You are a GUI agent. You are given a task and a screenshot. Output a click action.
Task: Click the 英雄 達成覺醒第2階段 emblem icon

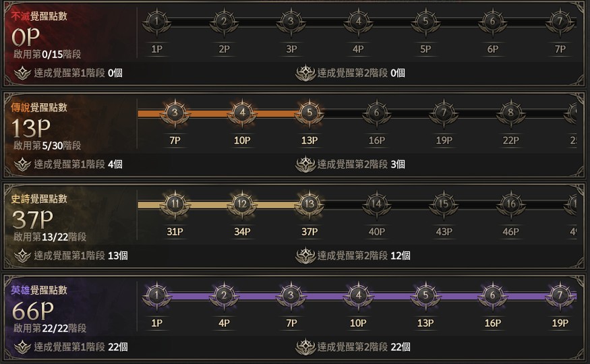point(305,347)
